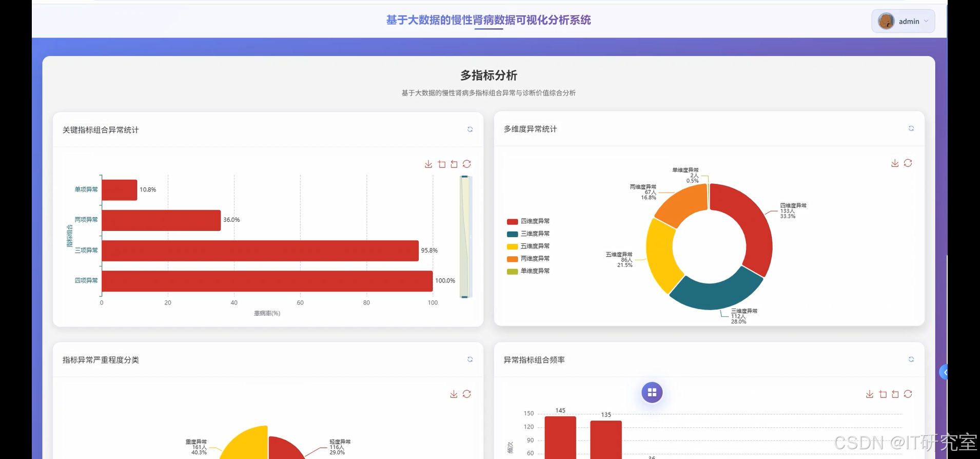Select the 单项异常 bar at 10.8%
Image resolution: width=980 pixels, height=459 pixels.
[x=120, y=189]
